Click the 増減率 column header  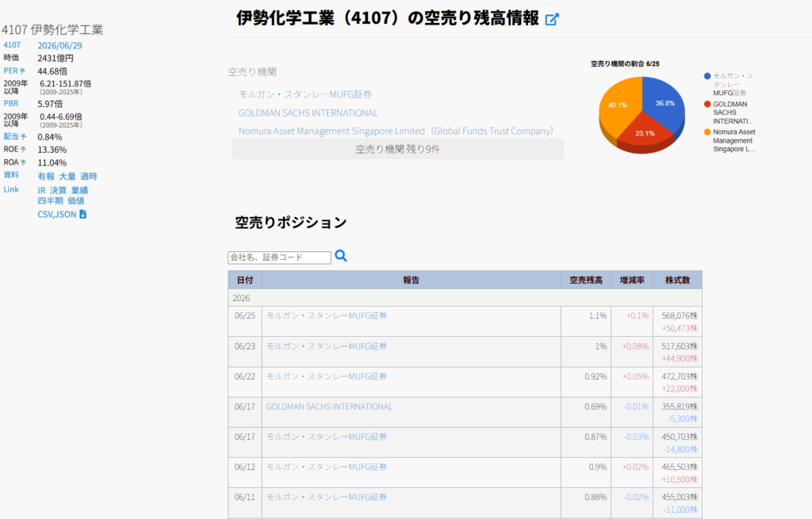click(x=632, y=280)
